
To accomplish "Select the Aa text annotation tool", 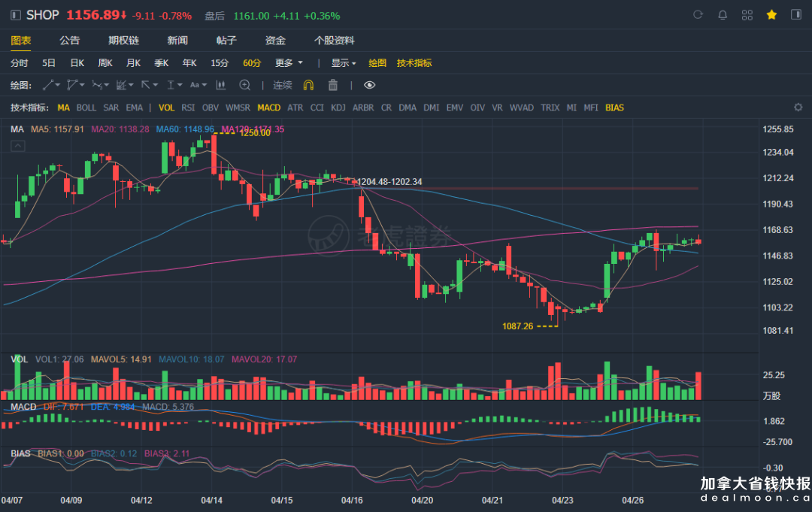I will 198,85.
